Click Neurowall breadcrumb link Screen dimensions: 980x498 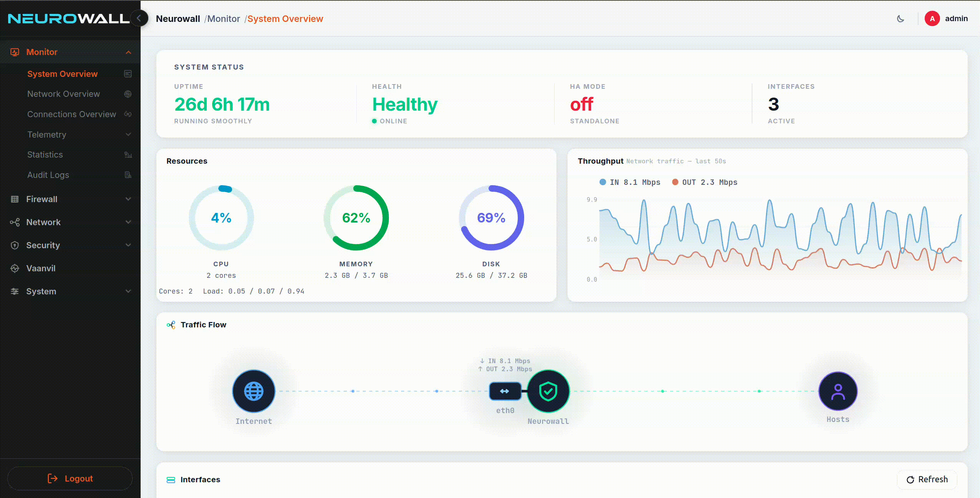pyautogui.click(x=178, y=19)
